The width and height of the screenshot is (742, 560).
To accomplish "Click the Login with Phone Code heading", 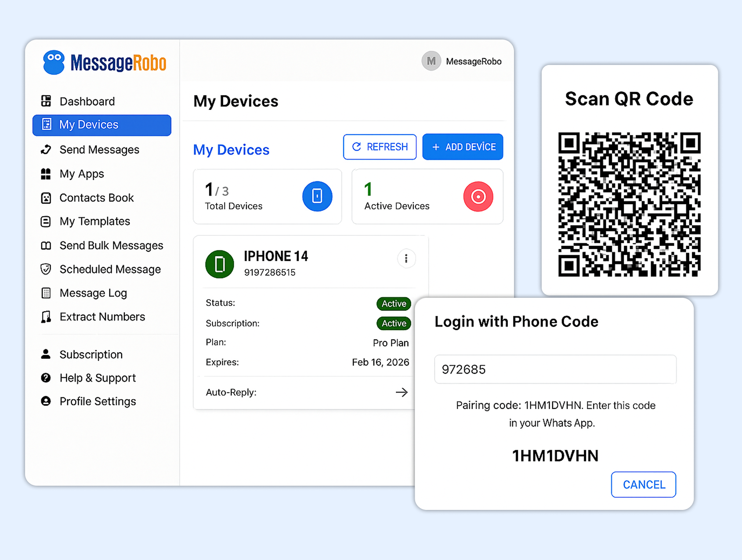I will pos(516,322).
